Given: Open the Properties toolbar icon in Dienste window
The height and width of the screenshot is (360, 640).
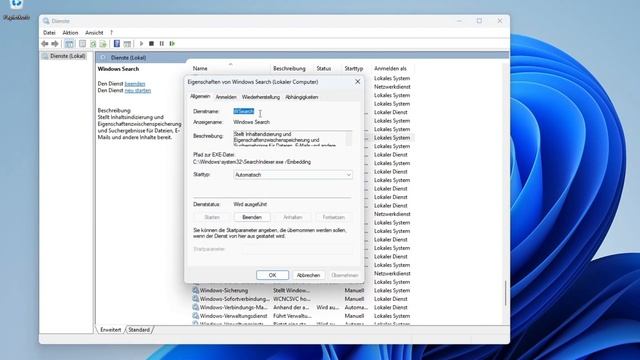Looking at the screenshot, I should pyautogui.click(x=82, y=44).
